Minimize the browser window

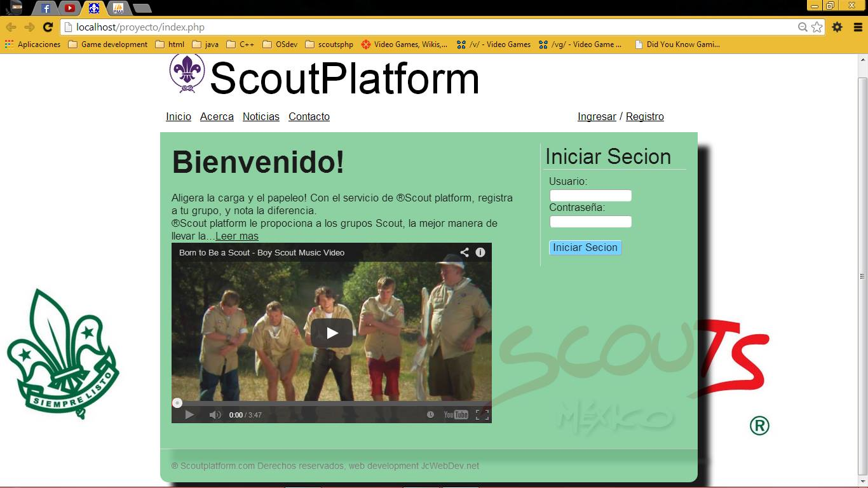[815, 5]
